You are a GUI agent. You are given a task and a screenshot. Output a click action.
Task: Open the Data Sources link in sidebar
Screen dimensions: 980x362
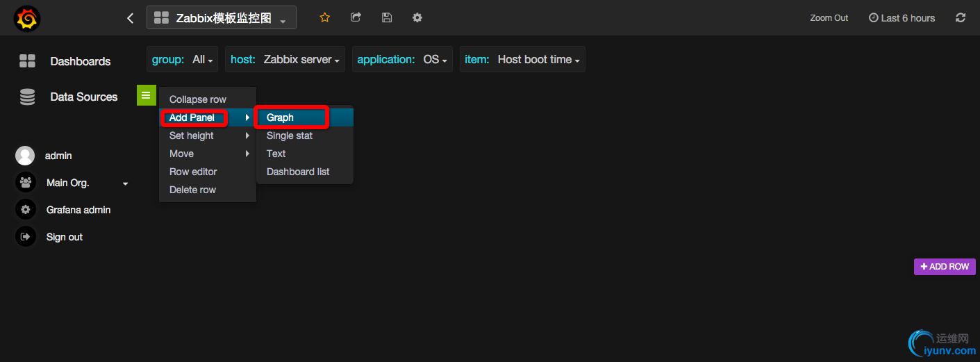pos(84,97)
